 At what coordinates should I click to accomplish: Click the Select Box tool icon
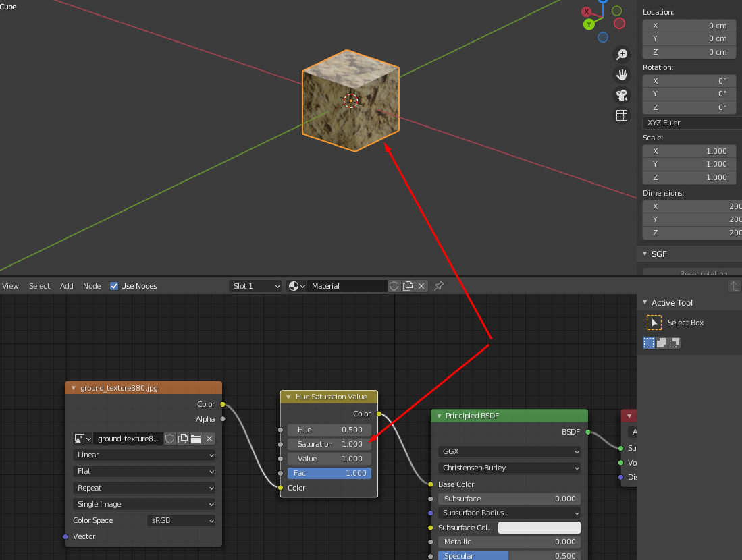(654, 323)
